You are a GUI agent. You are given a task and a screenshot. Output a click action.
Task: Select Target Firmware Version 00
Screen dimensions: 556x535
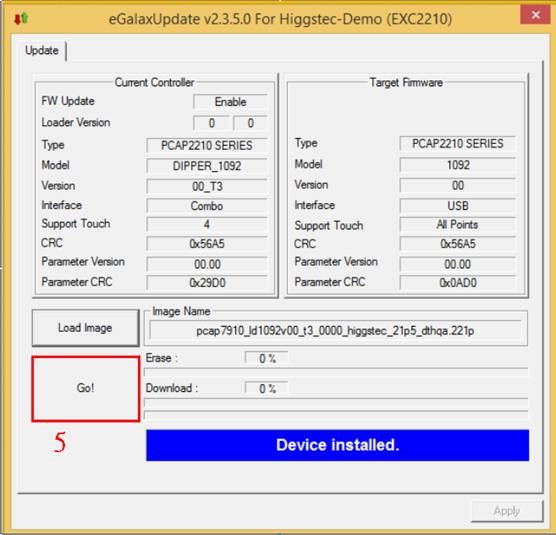(x=457, y=185)
